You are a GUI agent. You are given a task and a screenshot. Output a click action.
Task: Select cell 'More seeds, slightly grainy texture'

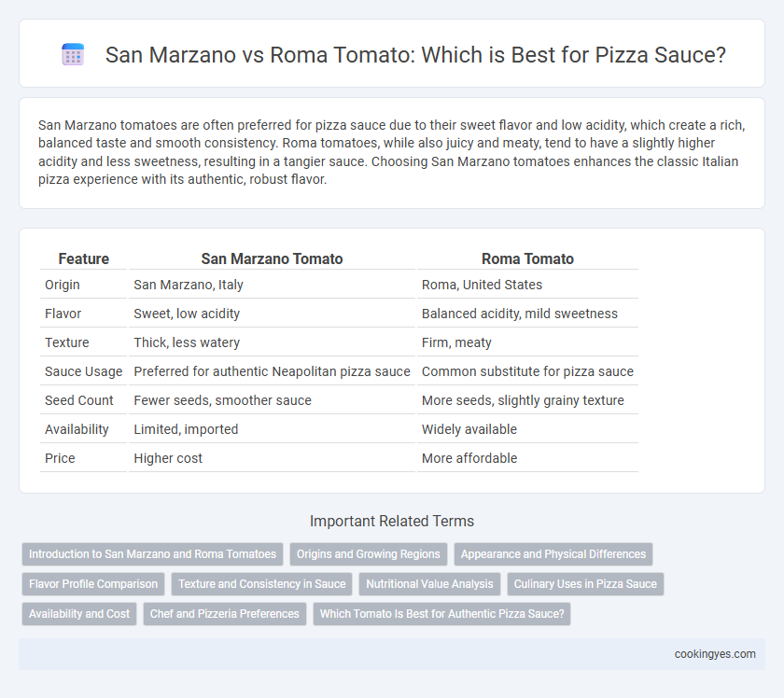click(527, 400)
